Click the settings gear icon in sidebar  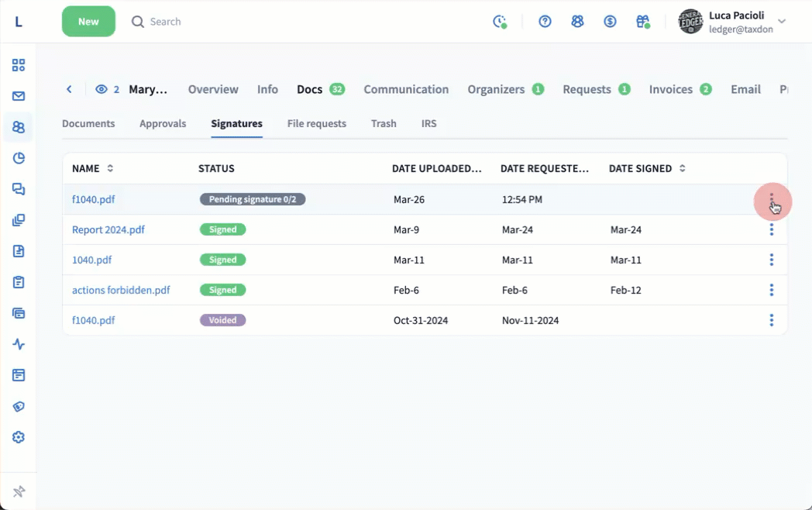[x=19, y=437]
